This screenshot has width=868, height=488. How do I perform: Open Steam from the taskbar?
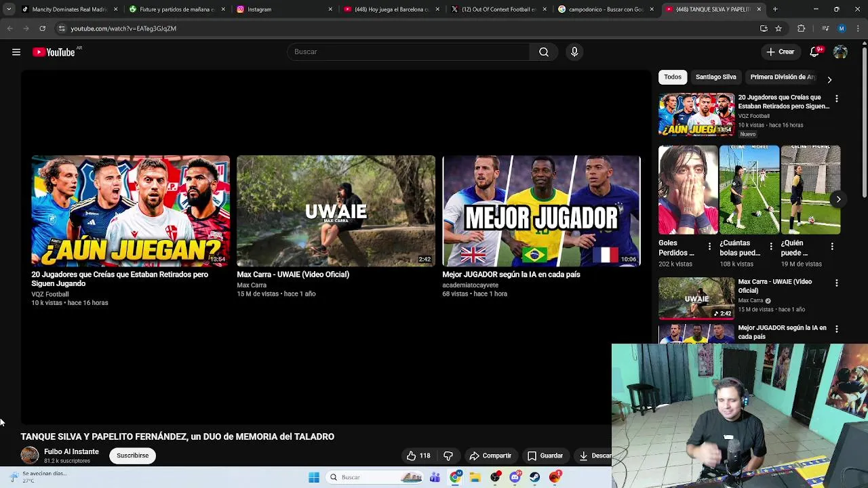click(x=535, y=477)
